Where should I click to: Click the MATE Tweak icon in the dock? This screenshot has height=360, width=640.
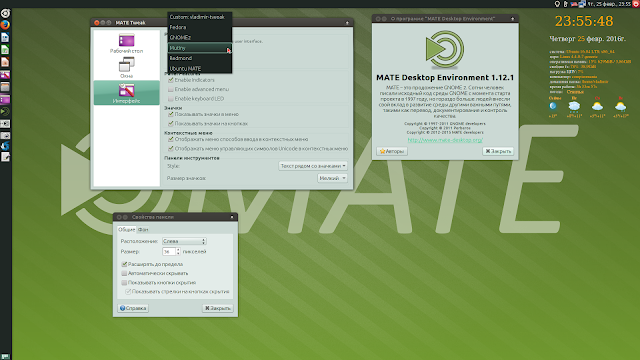click(5, 75)
